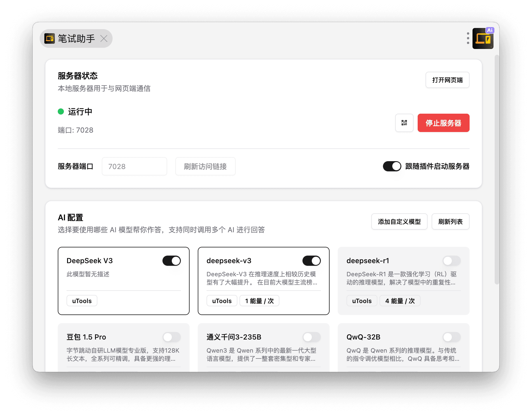This screenshot has height=415, width=532.
Task: Enable the QwQ-32B model toggle
Action: tap(452, 337)
